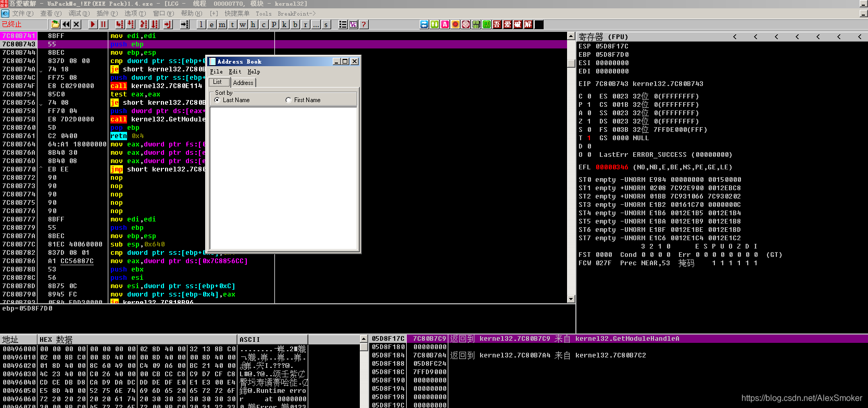Viewport: 868px width, 408px height.
Task: Open the Edit menu in Address Book
Action: [x=235, y=72]
